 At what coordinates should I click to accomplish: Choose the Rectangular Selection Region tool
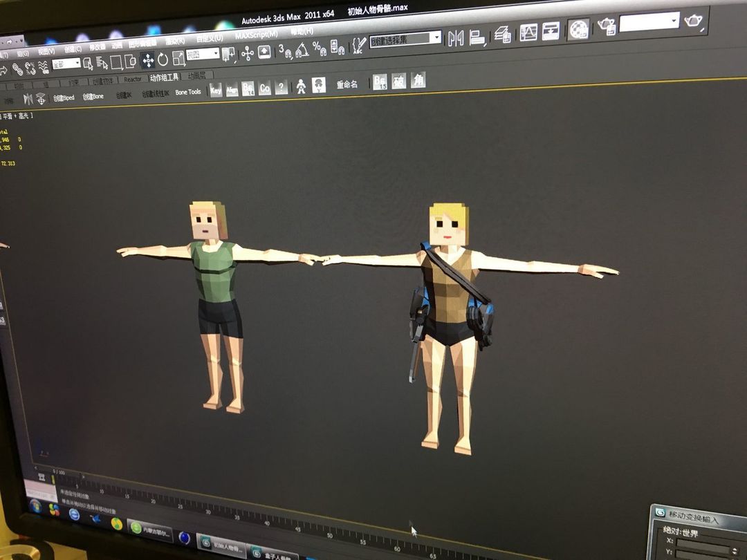tap(116, 62)
